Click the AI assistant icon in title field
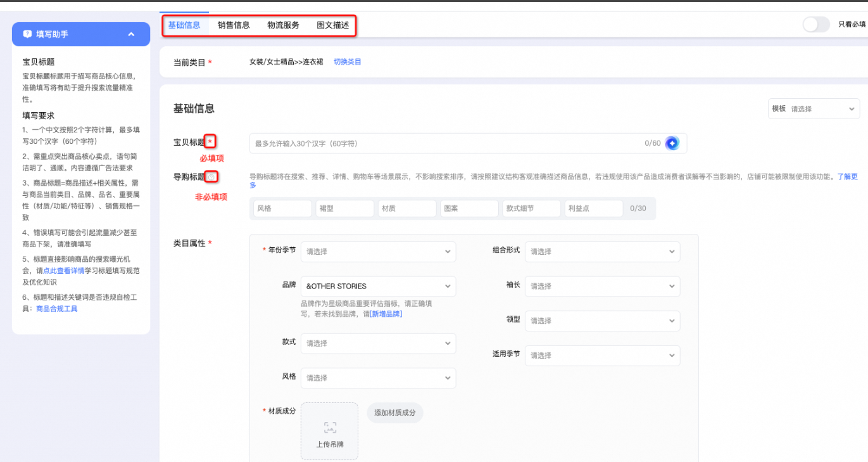 [x=672, y=143]
